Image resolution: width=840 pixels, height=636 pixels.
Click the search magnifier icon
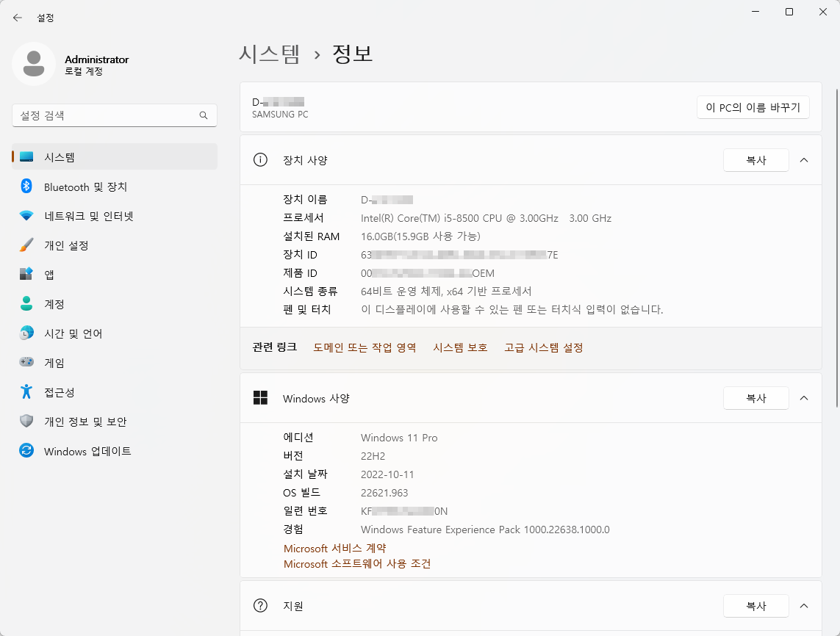click(204, 115)
